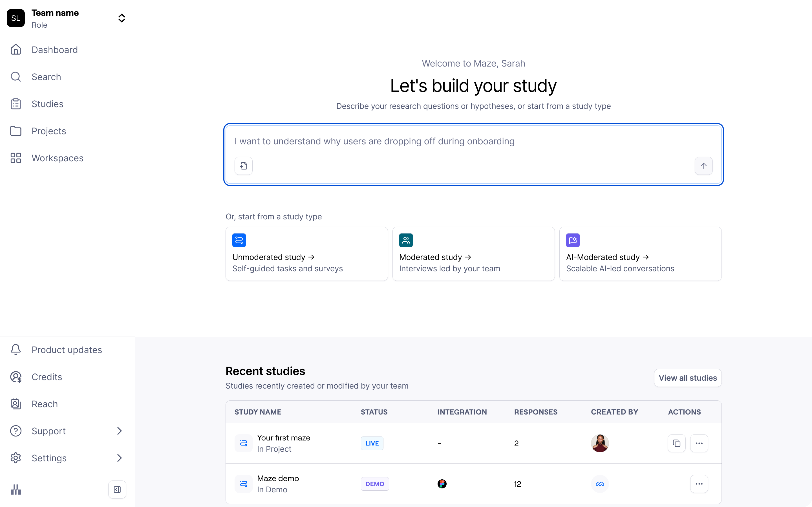Screen dimensions: 812x507
Task: Click the Figma integration icon for Maze demo
Action: click(442, 484)
